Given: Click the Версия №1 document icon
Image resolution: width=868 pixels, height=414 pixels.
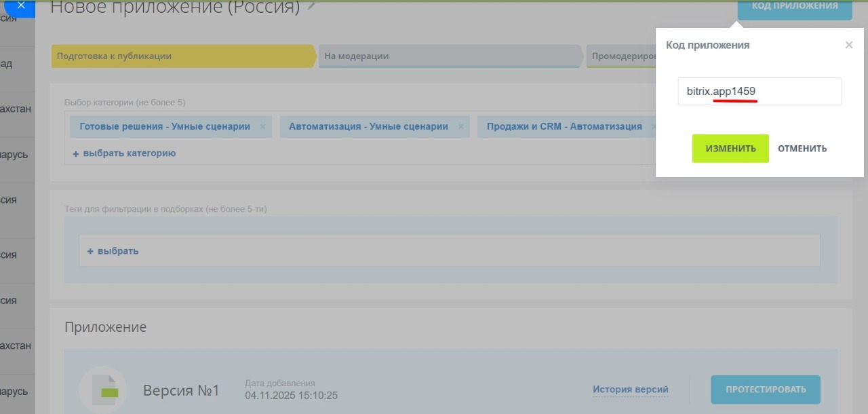Looking at the screenshot, I should click(x=102, y=390).
